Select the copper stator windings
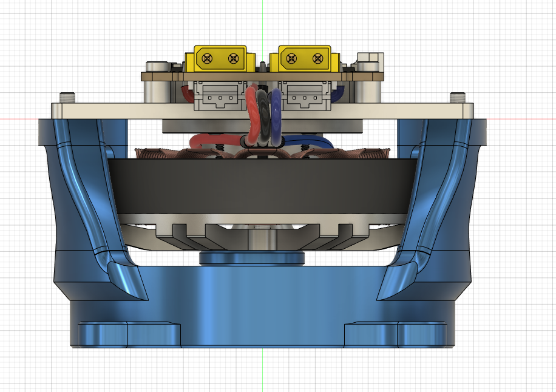556x392 pixels. coord(262,154)
